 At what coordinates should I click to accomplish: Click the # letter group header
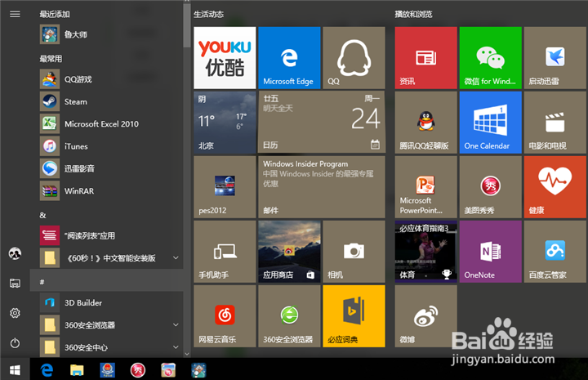[x=106, y=280]
